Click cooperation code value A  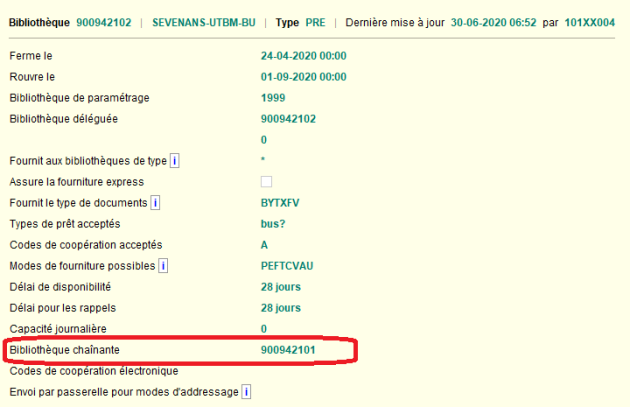pyautogui.click(x=264, y=245)
